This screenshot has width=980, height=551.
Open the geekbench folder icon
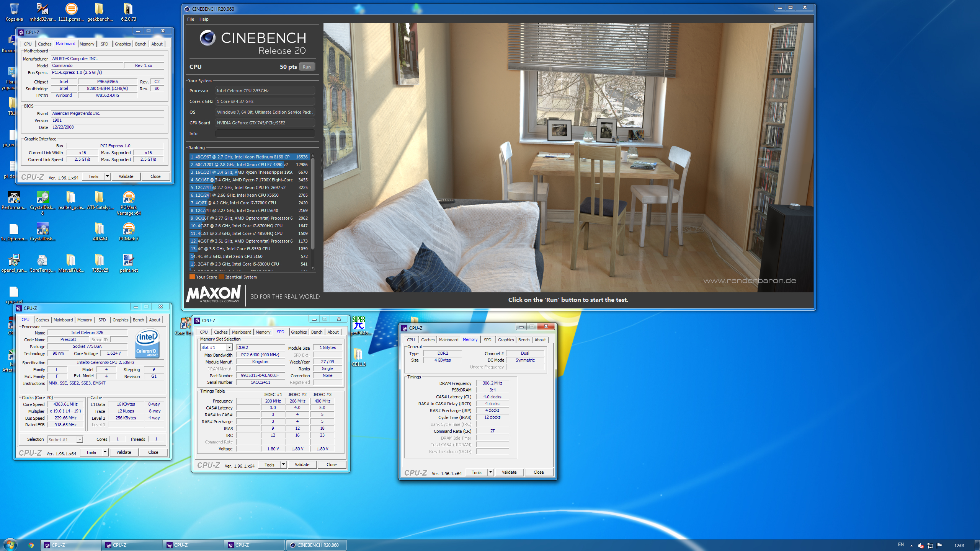[x=100, y=11]
